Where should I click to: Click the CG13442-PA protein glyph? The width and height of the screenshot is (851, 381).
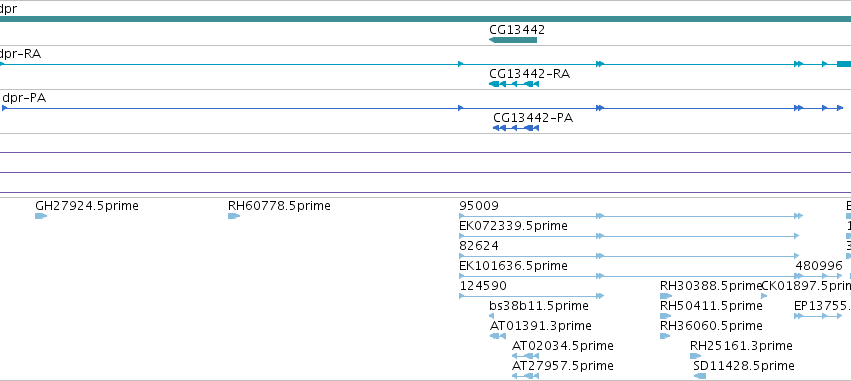pyautogui.click(x=516, y=128)
